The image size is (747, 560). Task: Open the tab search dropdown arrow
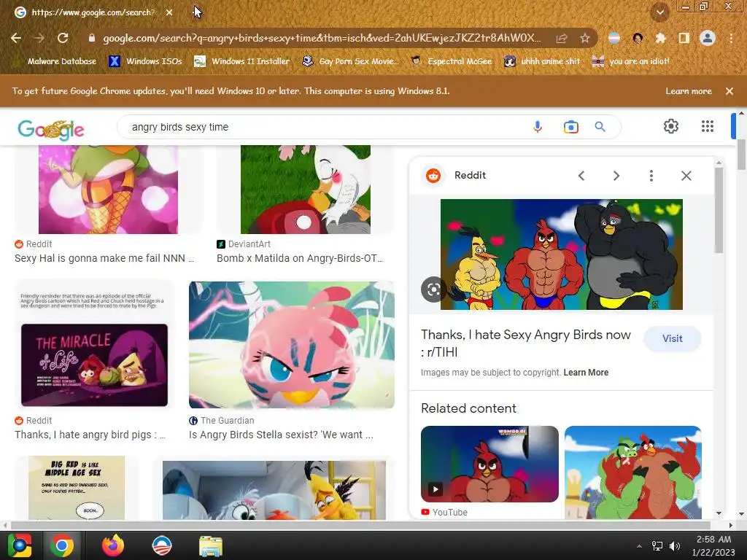point(659,12)
